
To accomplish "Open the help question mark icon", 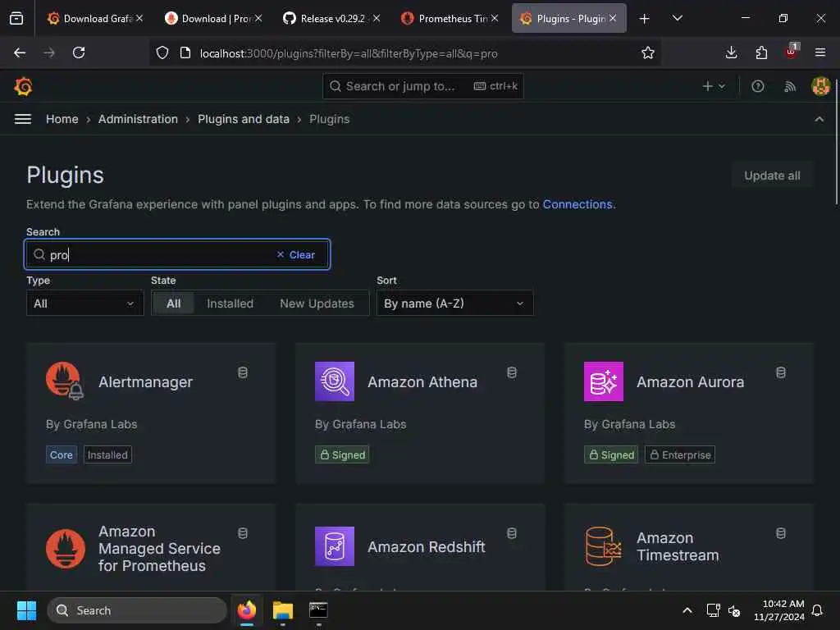I will 757,86.
